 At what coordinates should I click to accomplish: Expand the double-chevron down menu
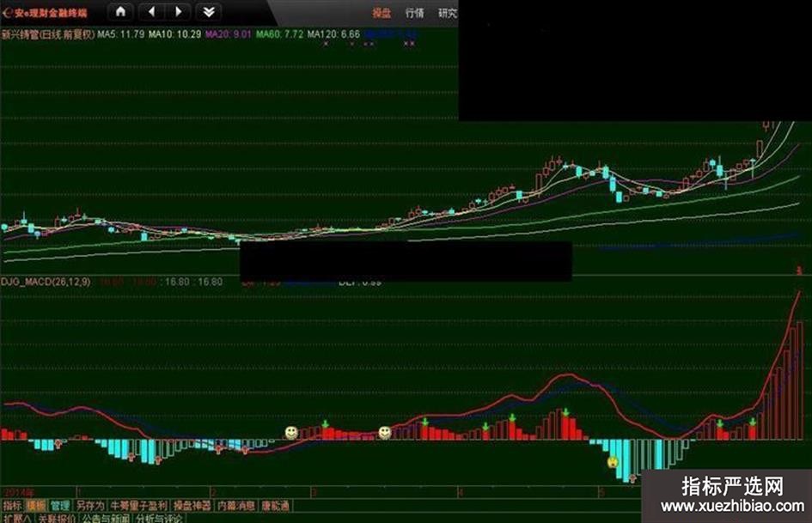click(x=209, y=11)
